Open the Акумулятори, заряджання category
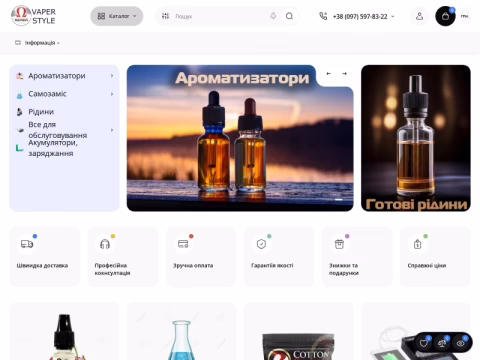Screen dimensions: 480x360 coord(53,148)
